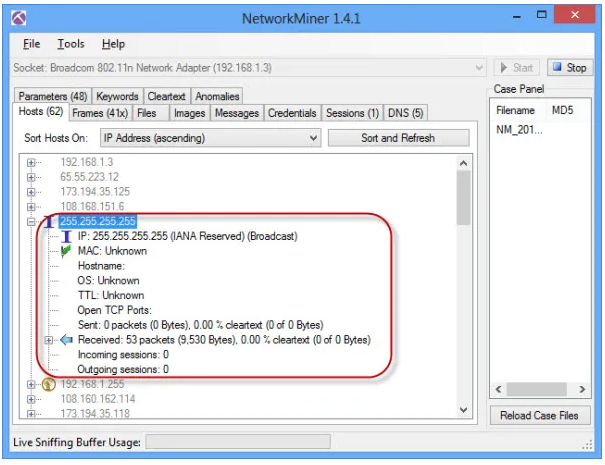
Task: Open the File menu
Action: [x=31, y=44]
